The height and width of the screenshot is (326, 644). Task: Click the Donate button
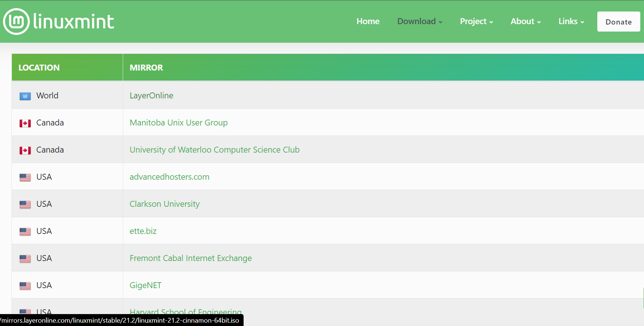coord(618,22)
